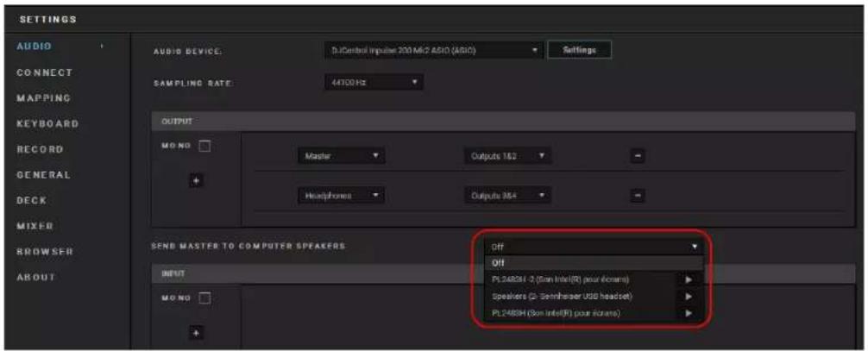Click the AUDIO tab's arrow indicator
The width and height of the screenshot is (868, 351).
pos(102,47)
